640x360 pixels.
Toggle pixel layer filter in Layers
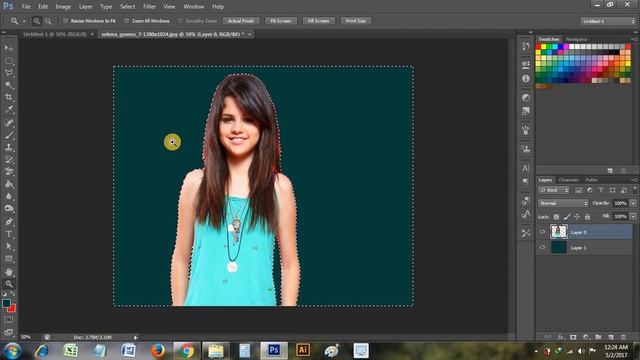coord(578,190)
